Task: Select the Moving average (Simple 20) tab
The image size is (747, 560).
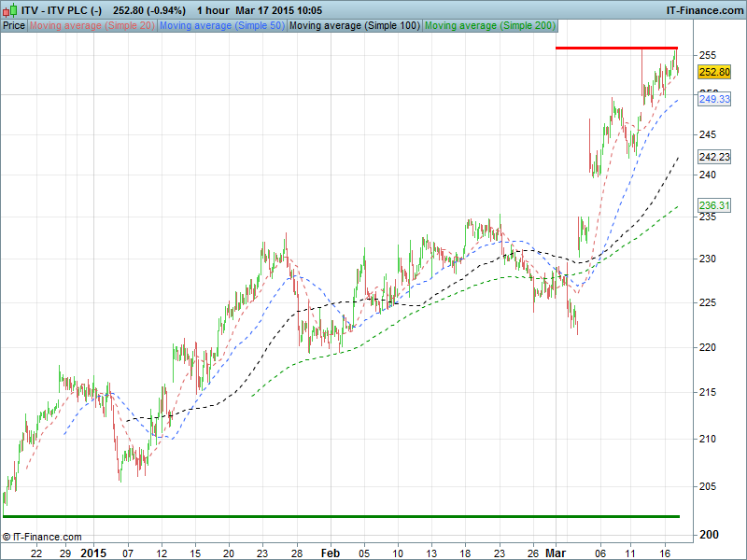Action: coord(92,25)
